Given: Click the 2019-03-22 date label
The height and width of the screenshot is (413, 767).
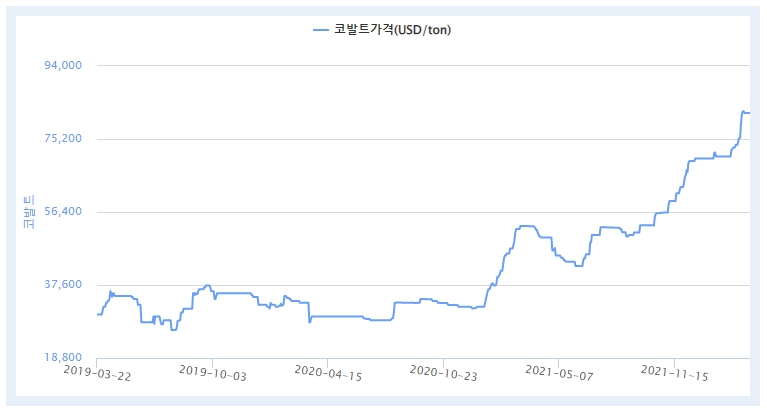Looking at the screenshot, I should point(96,373).
